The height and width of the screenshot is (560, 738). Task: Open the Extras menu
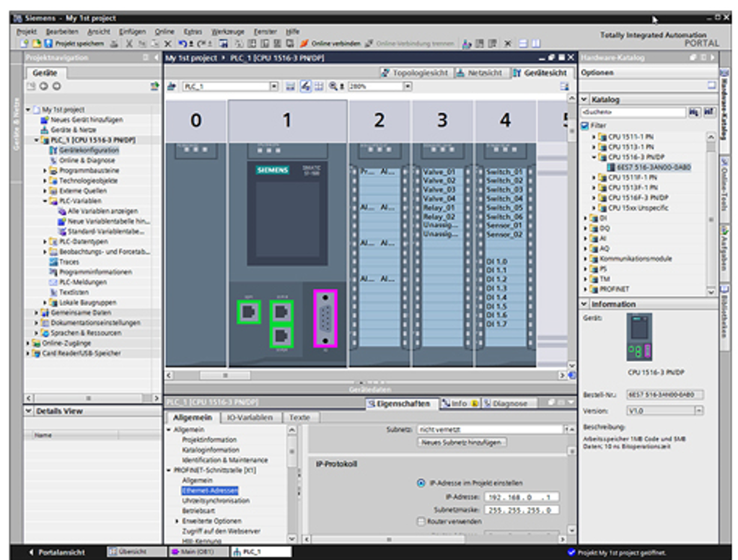(x=193, y=32)
